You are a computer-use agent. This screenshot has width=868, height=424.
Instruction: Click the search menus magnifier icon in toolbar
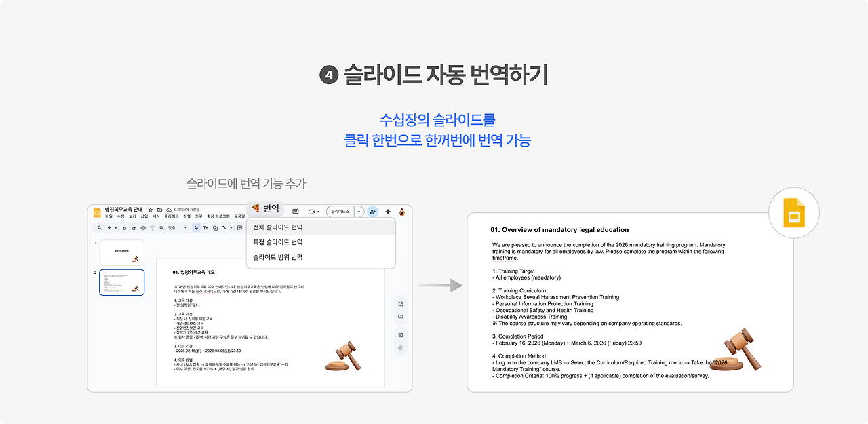point(100,228)
